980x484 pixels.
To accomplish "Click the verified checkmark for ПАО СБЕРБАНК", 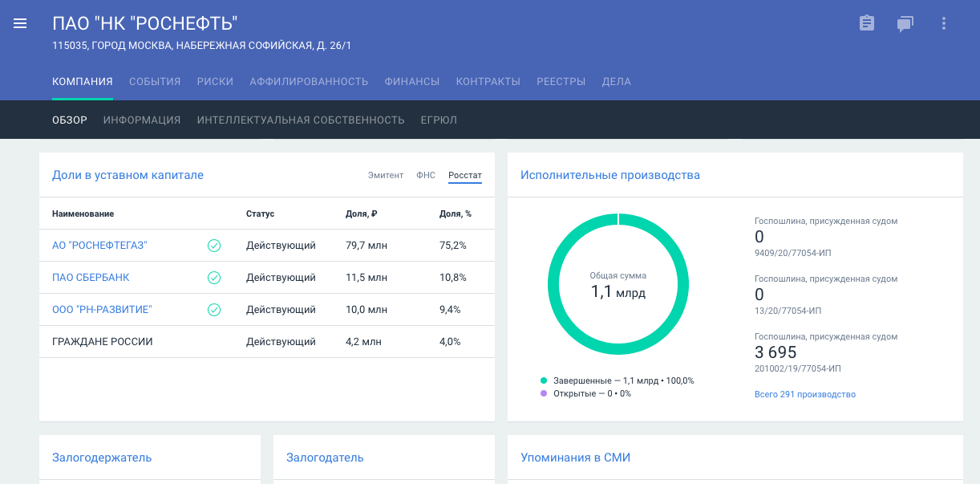I will tap(214, 278).
